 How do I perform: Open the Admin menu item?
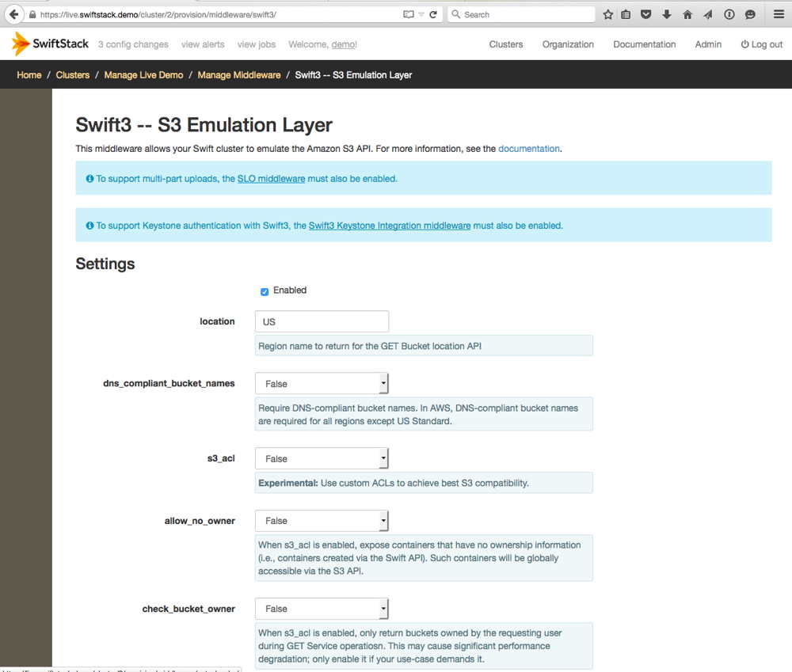tap(707, 44)
